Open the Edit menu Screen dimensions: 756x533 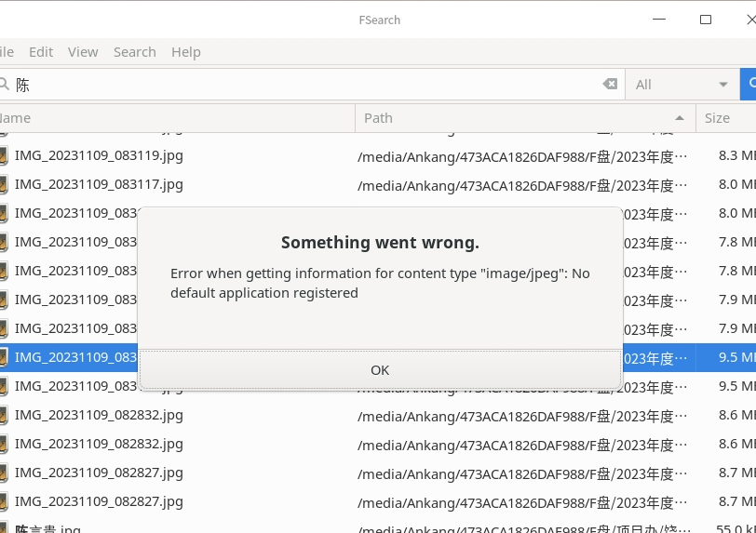pos(41,52)
